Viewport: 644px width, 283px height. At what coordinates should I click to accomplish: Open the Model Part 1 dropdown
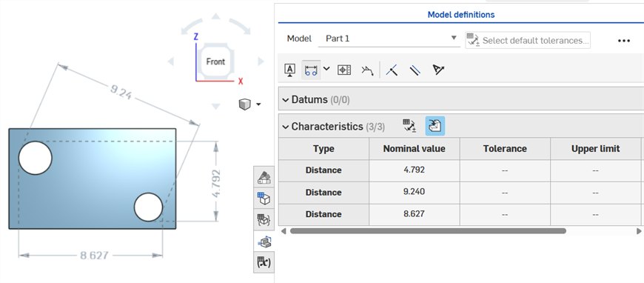point(389,39)
